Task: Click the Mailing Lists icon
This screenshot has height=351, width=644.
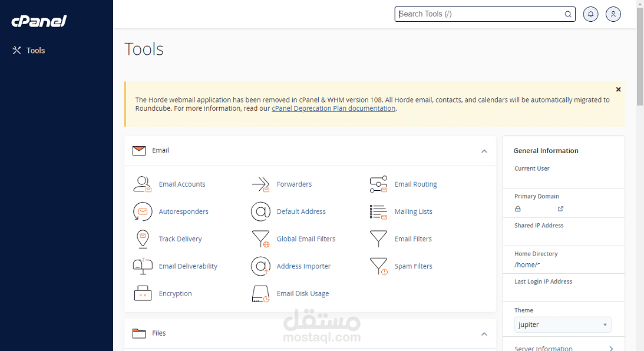Action: click(x=378, y=212)
